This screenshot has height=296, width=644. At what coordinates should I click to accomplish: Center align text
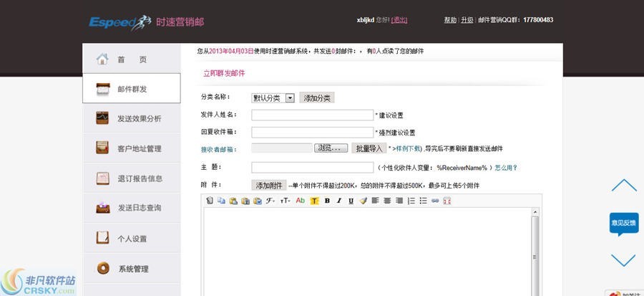pyautogui.click(x=387, y=201)
